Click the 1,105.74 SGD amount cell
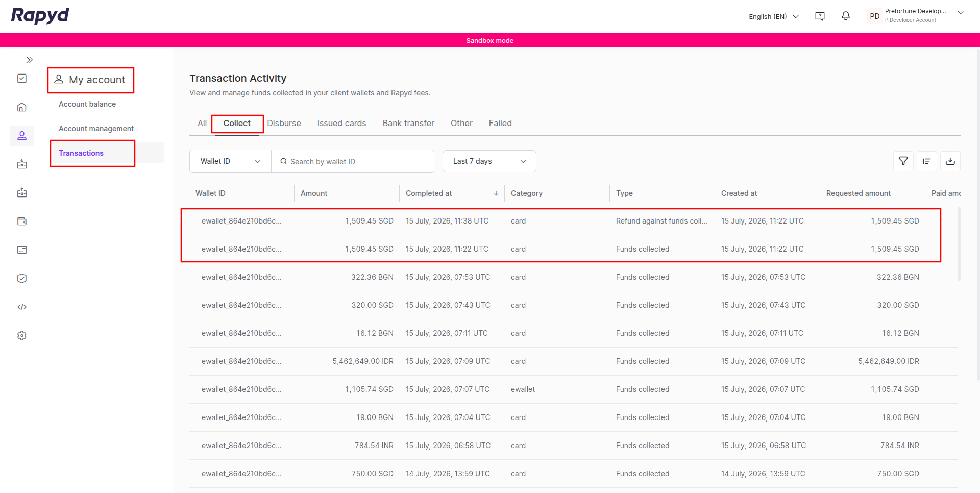Image resolution: width=980 pixels, height=493 pixels. (369, 389)
